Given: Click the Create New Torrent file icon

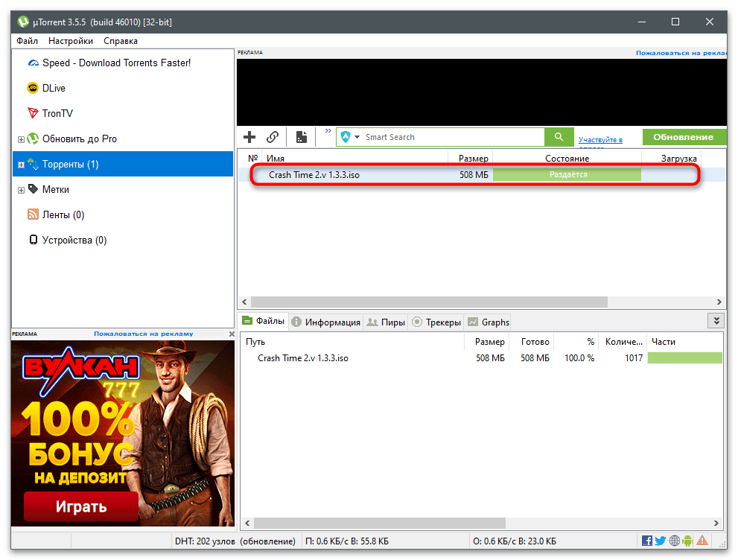Looking at the screenshot, I should click(301, 137).
